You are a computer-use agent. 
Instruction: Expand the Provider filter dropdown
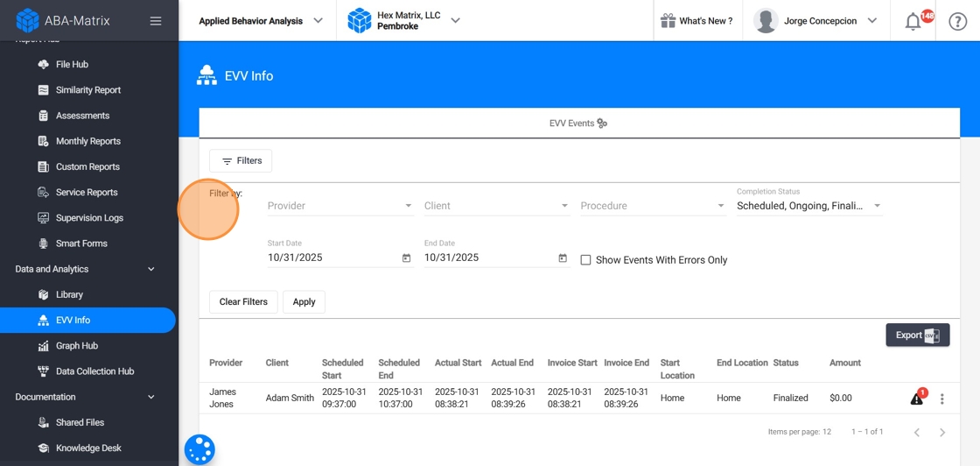339,206
